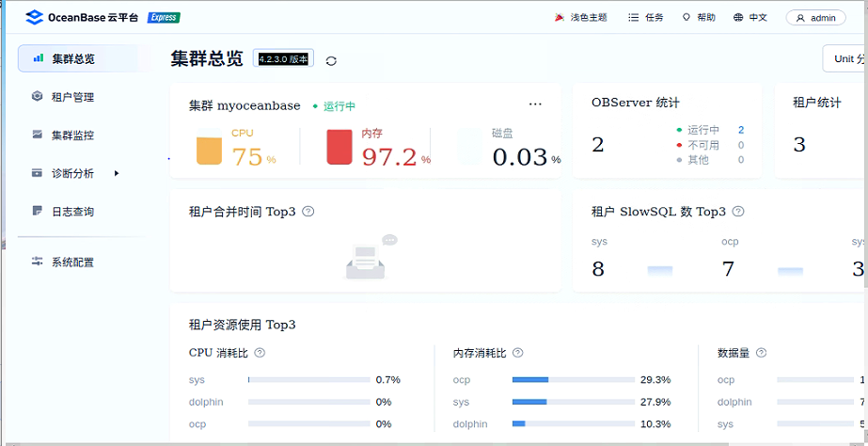This screenshot has width=868, height=446.
Task: Click sys SlowSQL count 8
Action: point(598,269)
